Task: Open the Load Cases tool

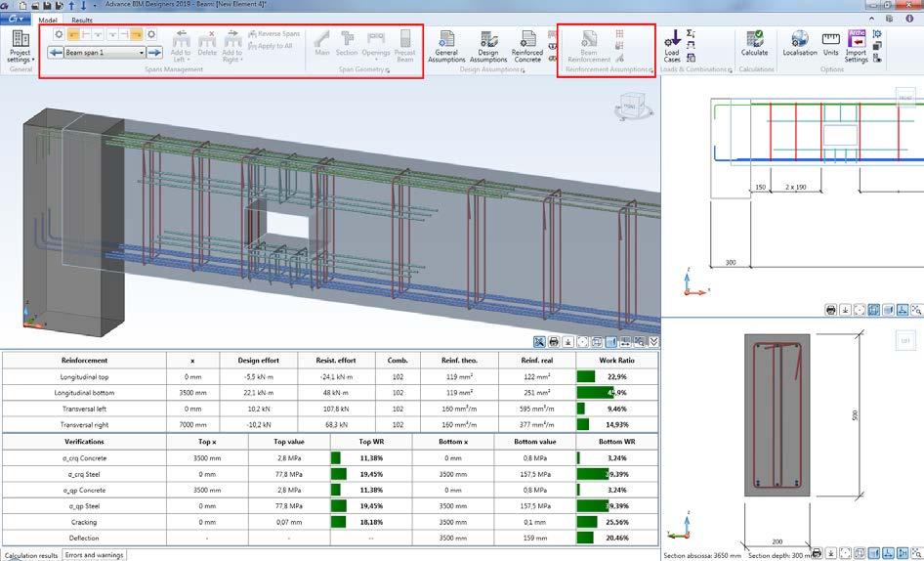Action: coord(672,47)
